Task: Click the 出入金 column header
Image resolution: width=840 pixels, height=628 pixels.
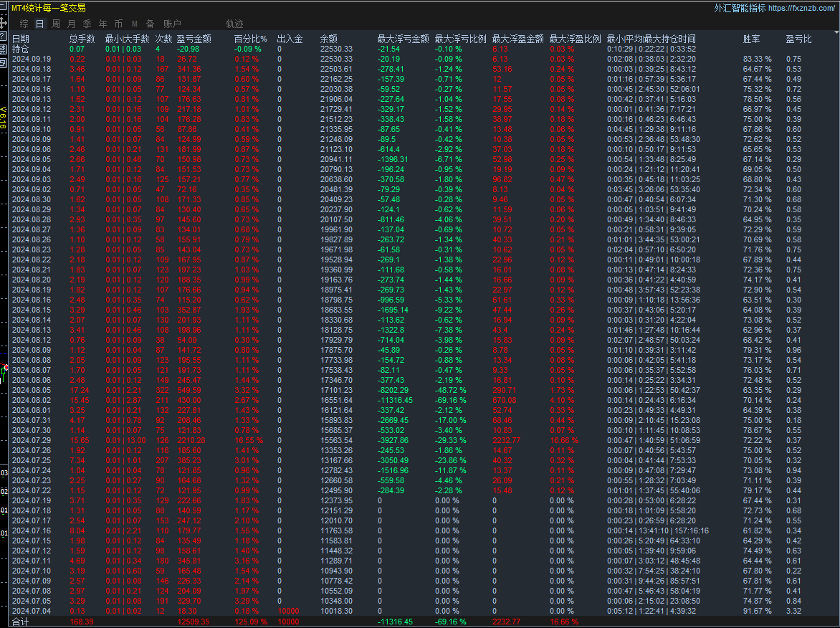Action: click(x=290, y=39)
